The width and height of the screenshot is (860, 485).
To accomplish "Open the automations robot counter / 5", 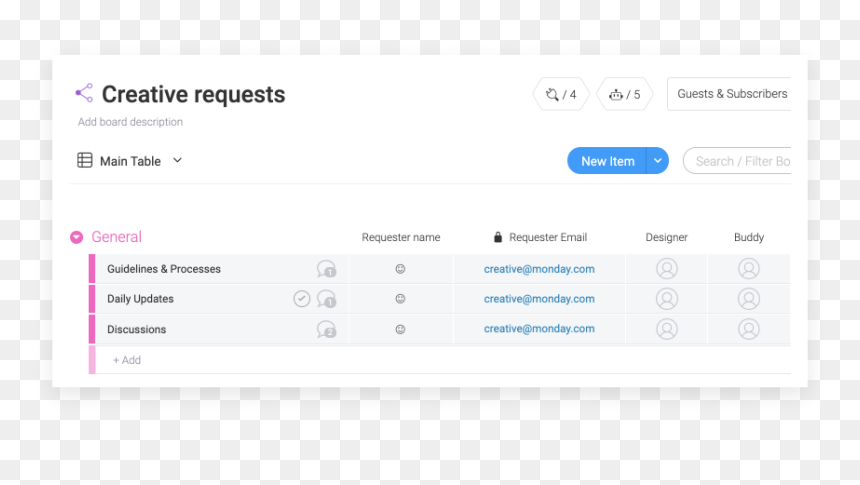I will coord(625,94).
